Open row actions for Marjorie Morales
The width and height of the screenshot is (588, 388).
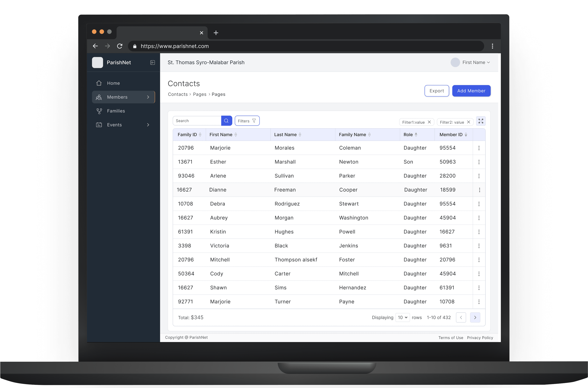tap(479, 148)
